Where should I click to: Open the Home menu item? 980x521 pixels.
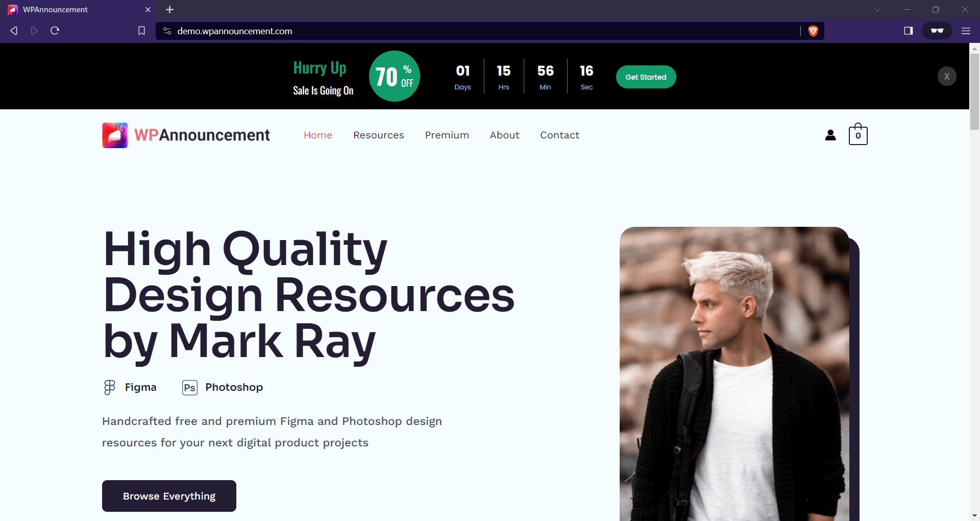click(x=318, y=135)
